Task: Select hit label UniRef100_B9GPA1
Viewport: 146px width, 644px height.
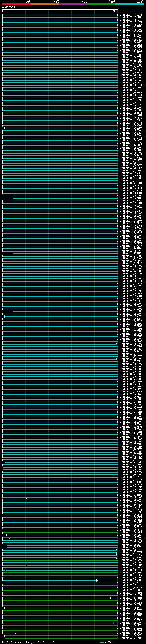Action: [x=131, y=37]
